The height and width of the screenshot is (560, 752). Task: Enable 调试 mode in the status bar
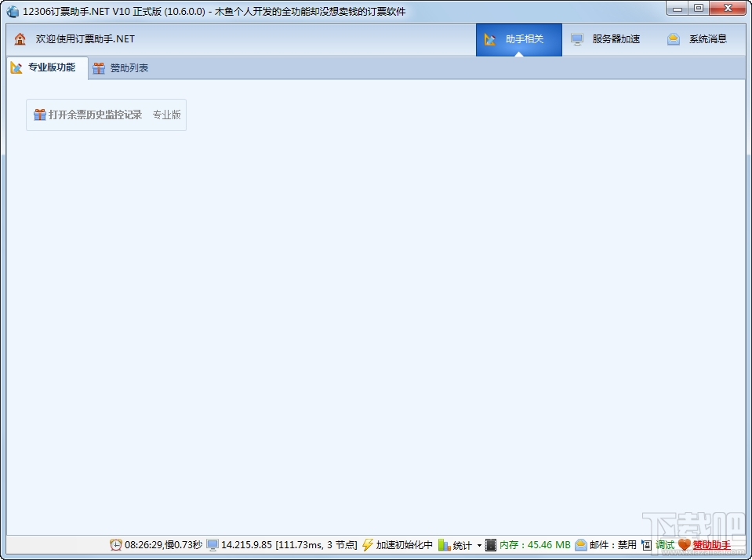[665, 544]
